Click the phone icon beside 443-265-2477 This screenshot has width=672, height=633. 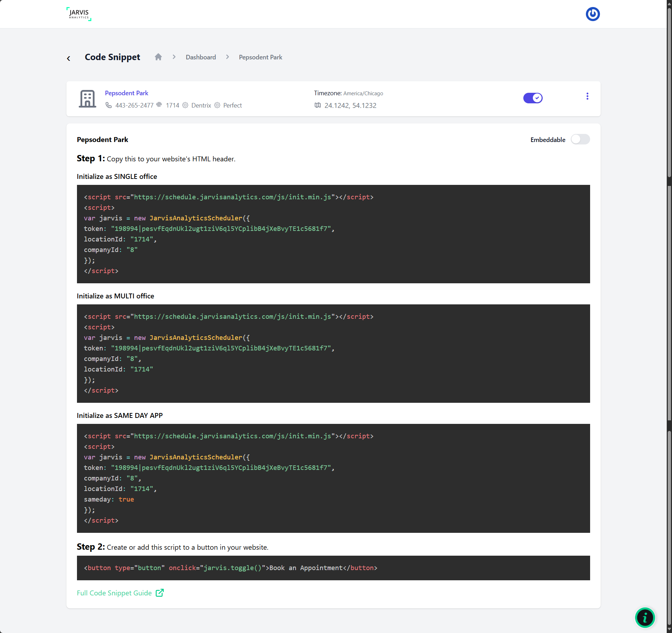tap(109, 105)
